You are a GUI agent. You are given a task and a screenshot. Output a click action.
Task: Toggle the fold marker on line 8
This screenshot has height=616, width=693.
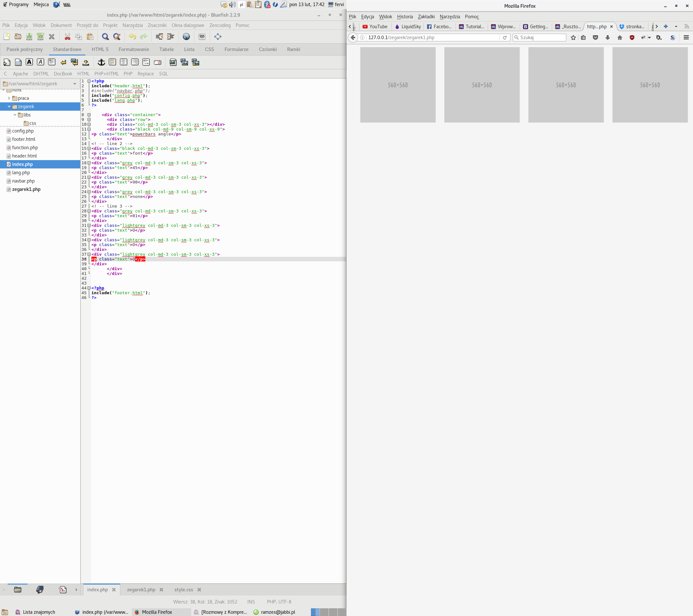89,115
